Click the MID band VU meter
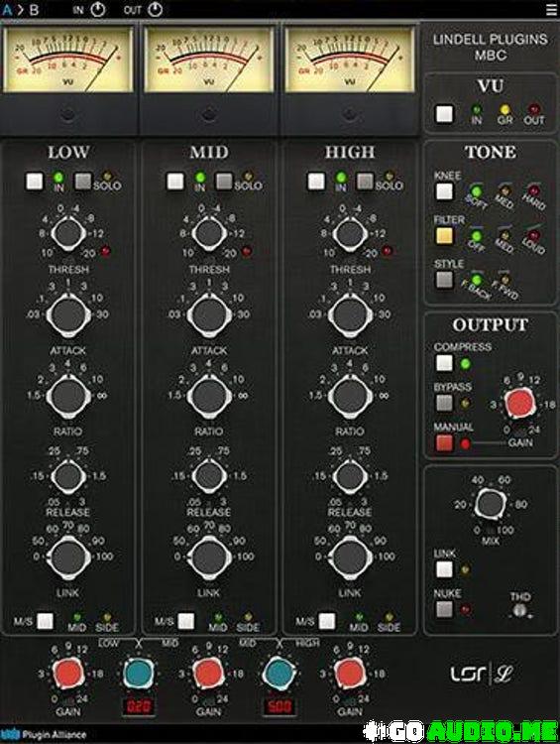This screenshot has width=560, height=744. tap(209, 60)
